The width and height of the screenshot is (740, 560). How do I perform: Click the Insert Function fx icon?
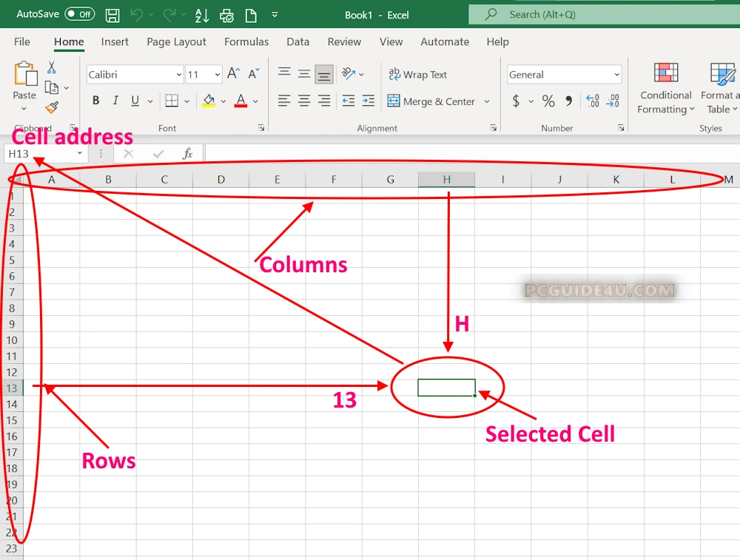pos(188,154)
